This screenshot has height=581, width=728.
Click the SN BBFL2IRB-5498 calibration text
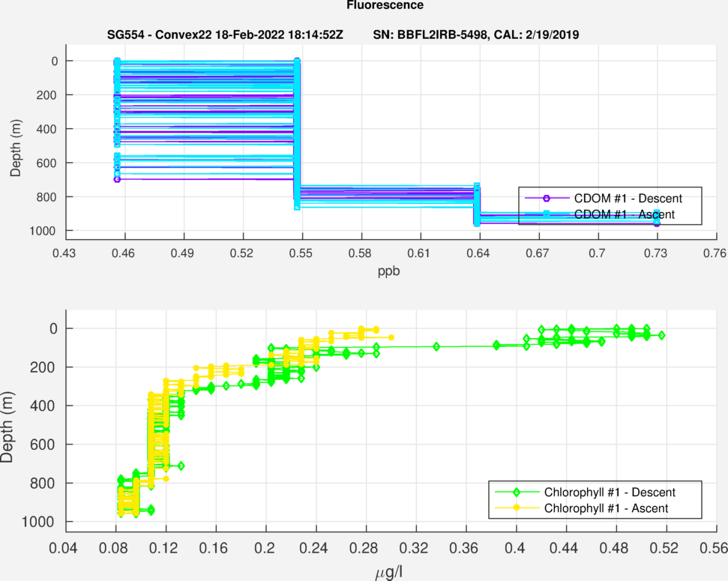[475, 35]
